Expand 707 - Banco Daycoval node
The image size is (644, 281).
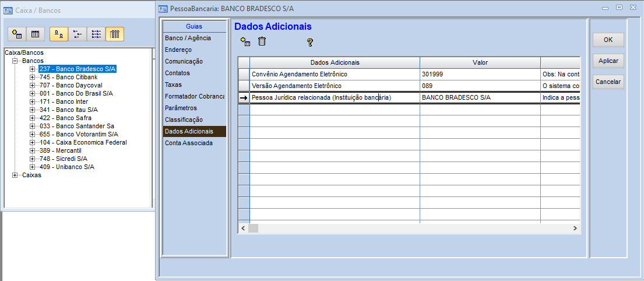click(33, 86)
